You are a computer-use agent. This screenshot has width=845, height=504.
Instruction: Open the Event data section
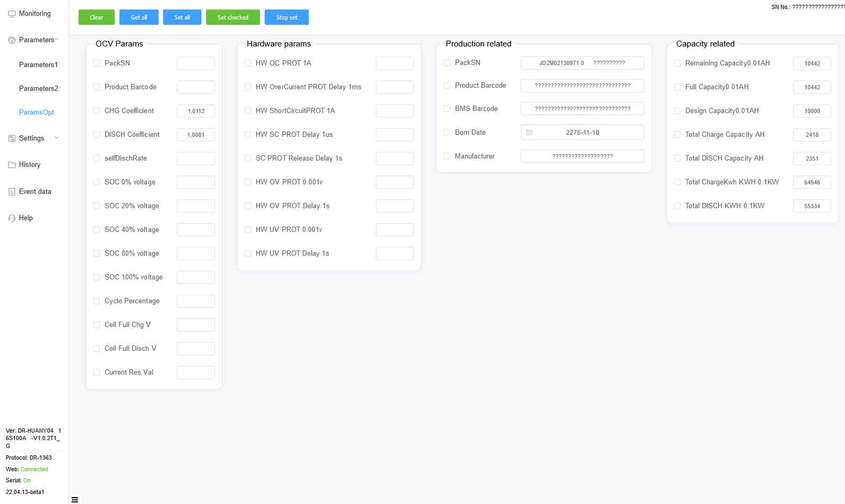click(x=35, y=192)
